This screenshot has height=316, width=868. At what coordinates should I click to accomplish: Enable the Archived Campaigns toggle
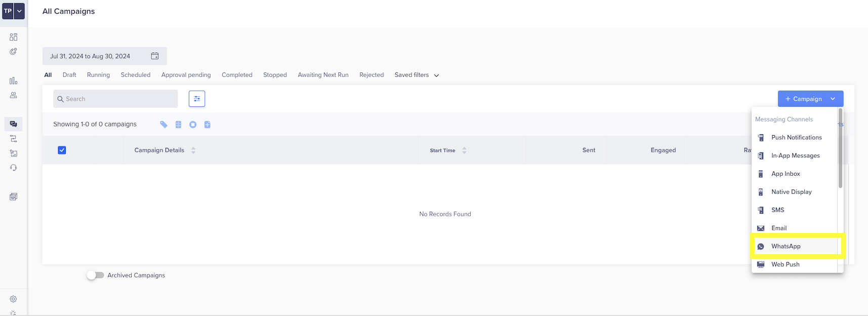click(x=95, y=275)
